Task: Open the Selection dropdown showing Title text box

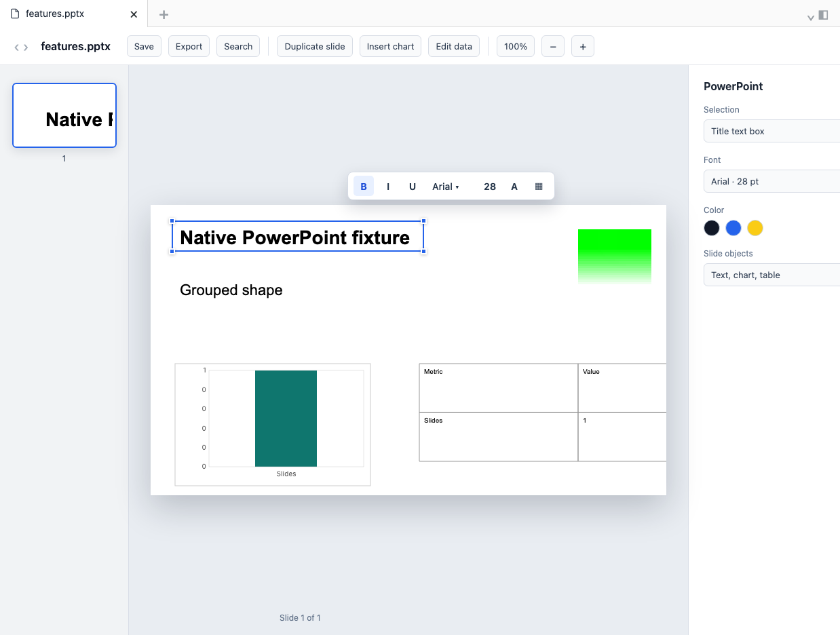Action: (x=772, y=131)
